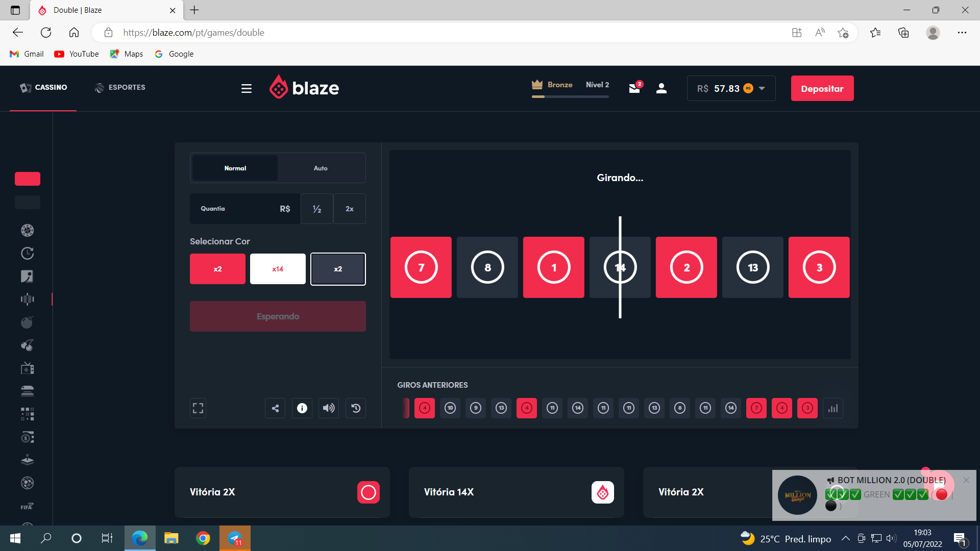Screen dimensions: 980x551
Task: Open Google Chrome from the taskbar
Action: pyautogui.click(x=203, y=538)
